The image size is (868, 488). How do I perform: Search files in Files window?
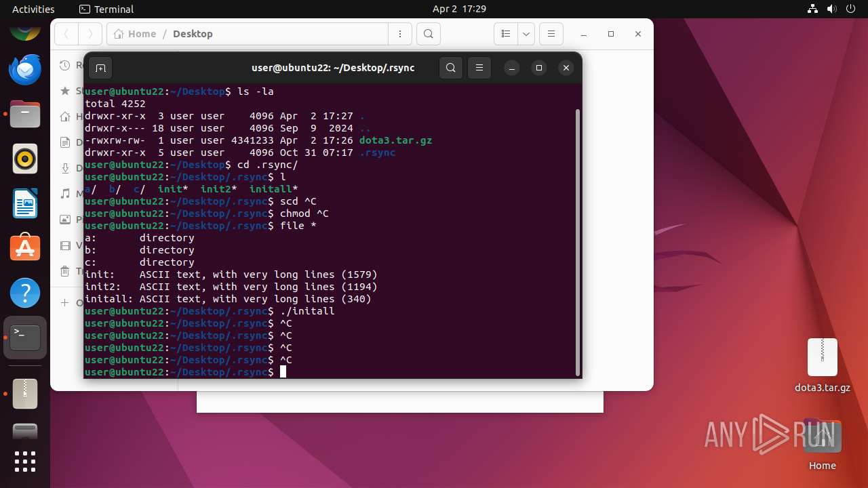pos(429,34)
